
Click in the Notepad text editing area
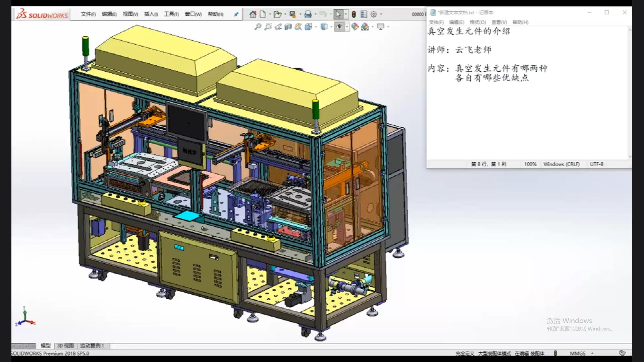(527, 93)
